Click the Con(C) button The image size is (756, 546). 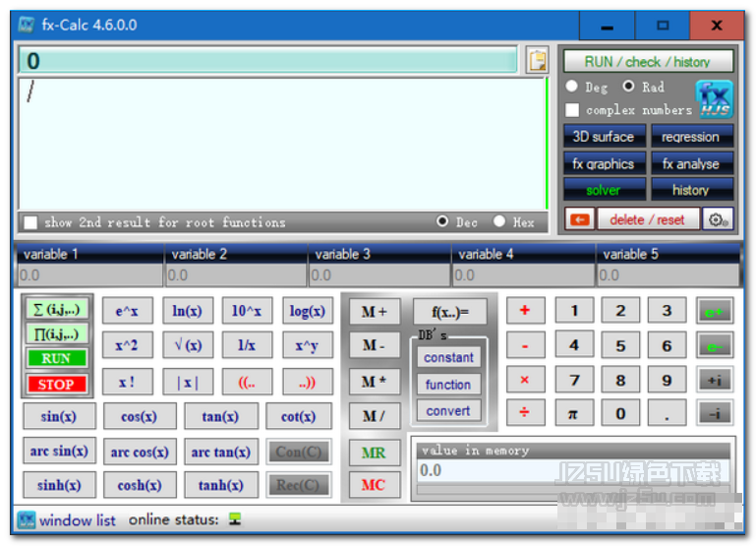coord(299,452)
